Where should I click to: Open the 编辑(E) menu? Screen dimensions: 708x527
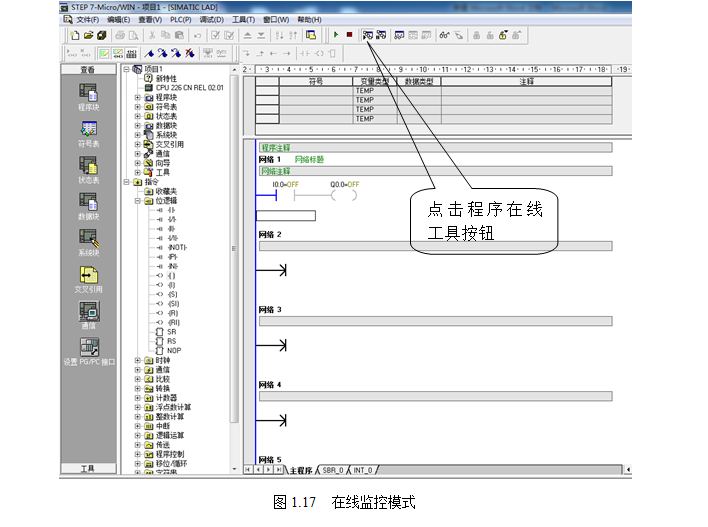point(118,20)
